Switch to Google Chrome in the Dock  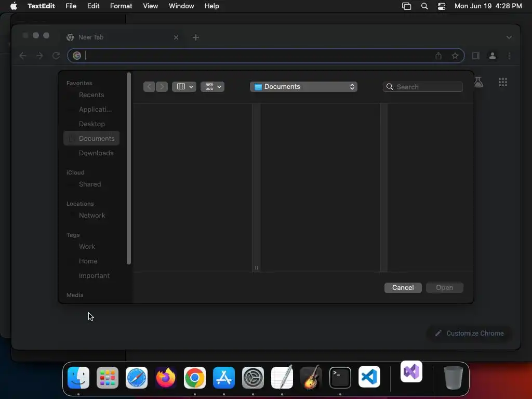tap(195, 377)
